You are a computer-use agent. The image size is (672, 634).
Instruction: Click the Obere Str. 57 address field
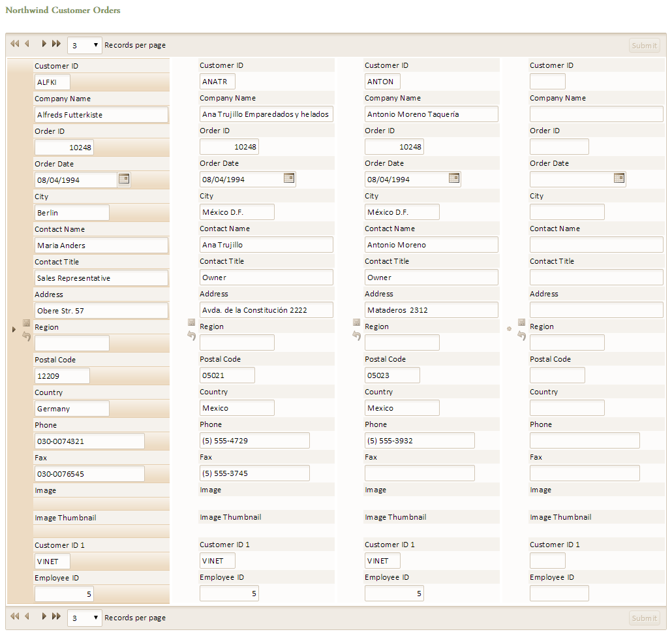tap(101, 311)
